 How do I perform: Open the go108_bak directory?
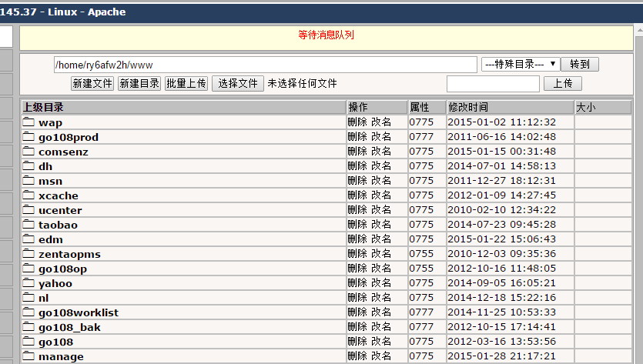(70, 328)
